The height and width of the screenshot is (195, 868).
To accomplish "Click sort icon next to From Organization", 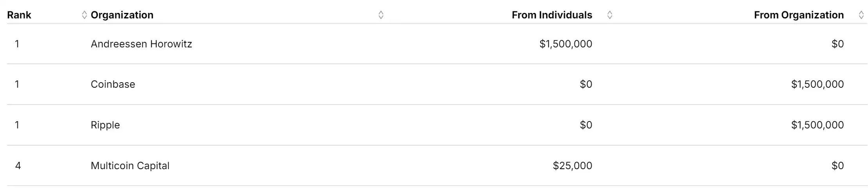I will coord(861,15).
